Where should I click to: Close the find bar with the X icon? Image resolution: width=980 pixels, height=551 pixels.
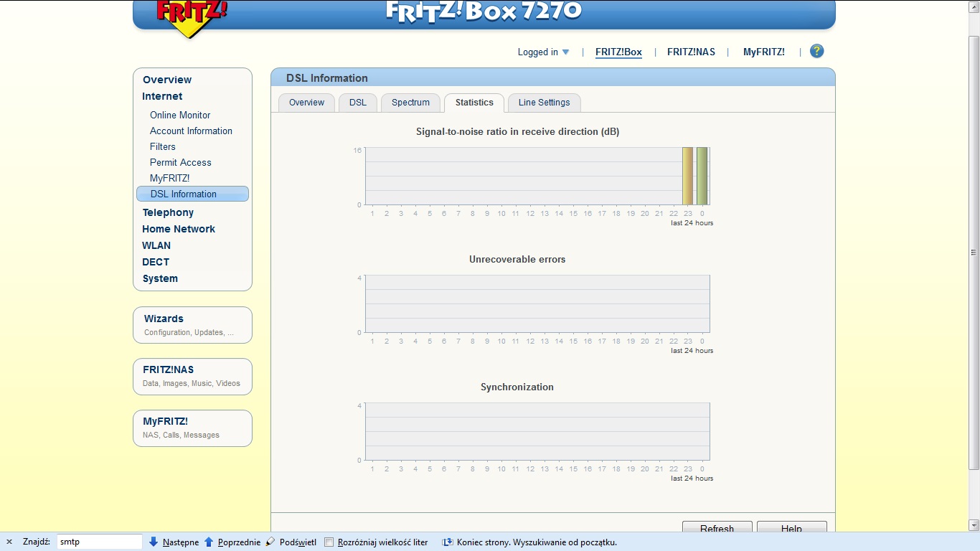[9, 542]
